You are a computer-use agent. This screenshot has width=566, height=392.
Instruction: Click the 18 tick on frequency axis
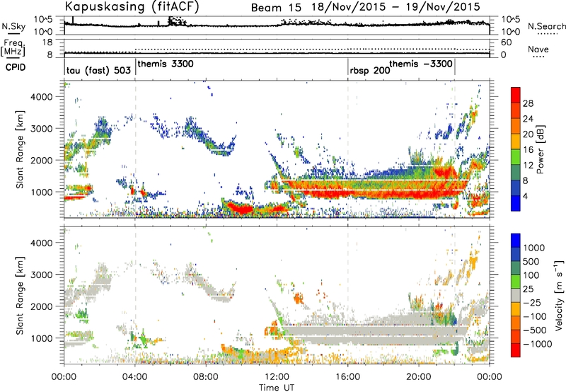tap(47, 42)
